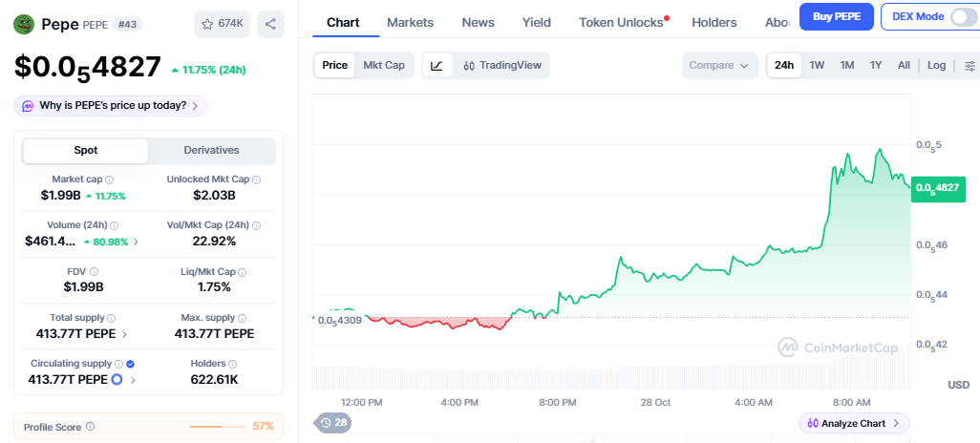Click info icon next to Unlocked Mkt Cap
This screenshot has height=443, width=980.
[x=256, y=179]
